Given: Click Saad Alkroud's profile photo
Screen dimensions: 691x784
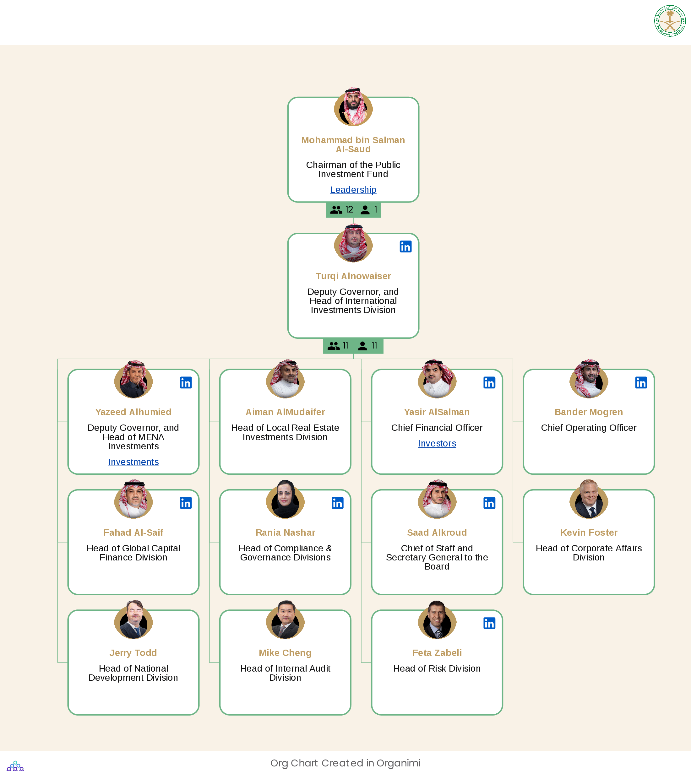Looking at the screenshot, I should tap(437, 499).
